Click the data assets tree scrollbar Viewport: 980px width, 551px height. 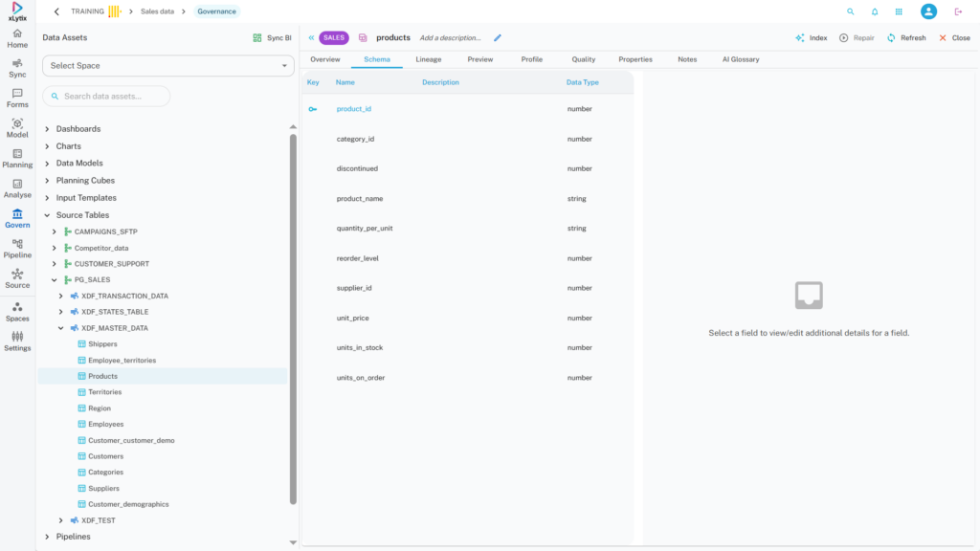(293, 316)
